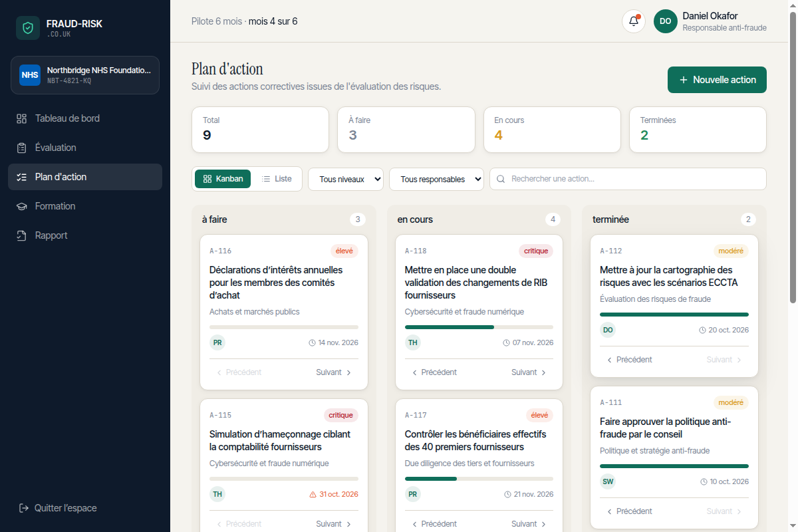Image resolution: width=798 pixels, height=532 pixels.
Task: Click progress bar on card A-117
Action: [x=479, y=479]
